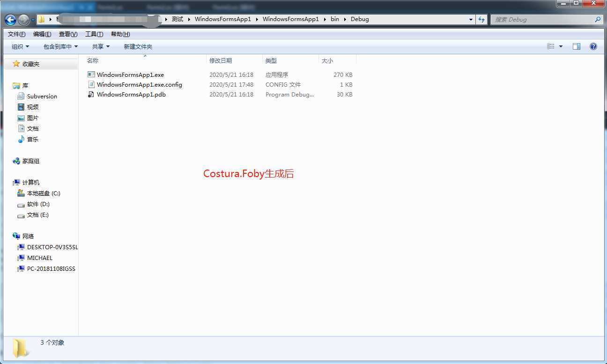This screenshot has width=607, height=364.
Task: Click the 收藏夹 star icon
Action: pyautogui.click(x=16, y=64)
